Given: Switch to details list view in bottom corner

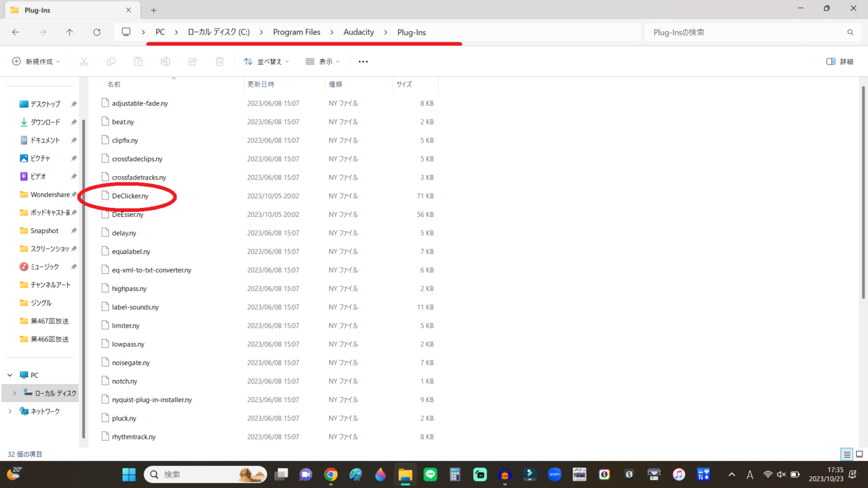Looking at the screenshot, I should (847, 454).
